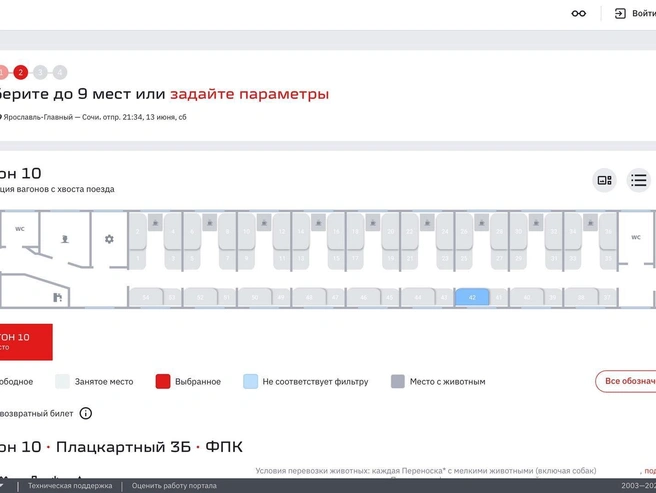Select upper seat 2
The image size is (656, 493).
138,231
